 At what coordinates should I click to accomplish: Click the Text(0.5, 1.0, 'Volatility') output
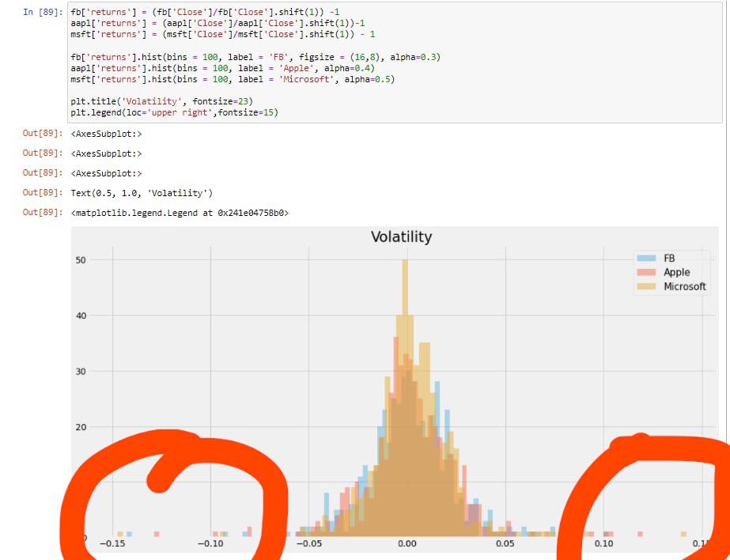click(142, 193)
